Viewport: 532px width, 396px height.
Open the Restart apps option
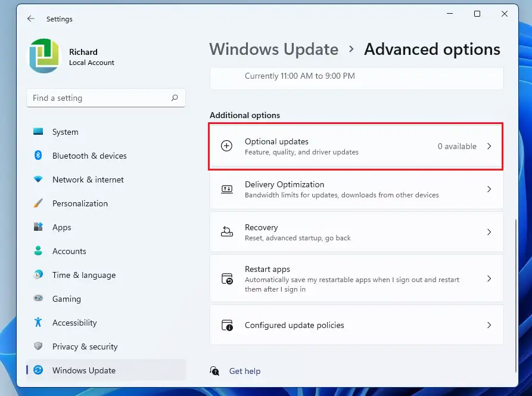(x=357, y=279)
